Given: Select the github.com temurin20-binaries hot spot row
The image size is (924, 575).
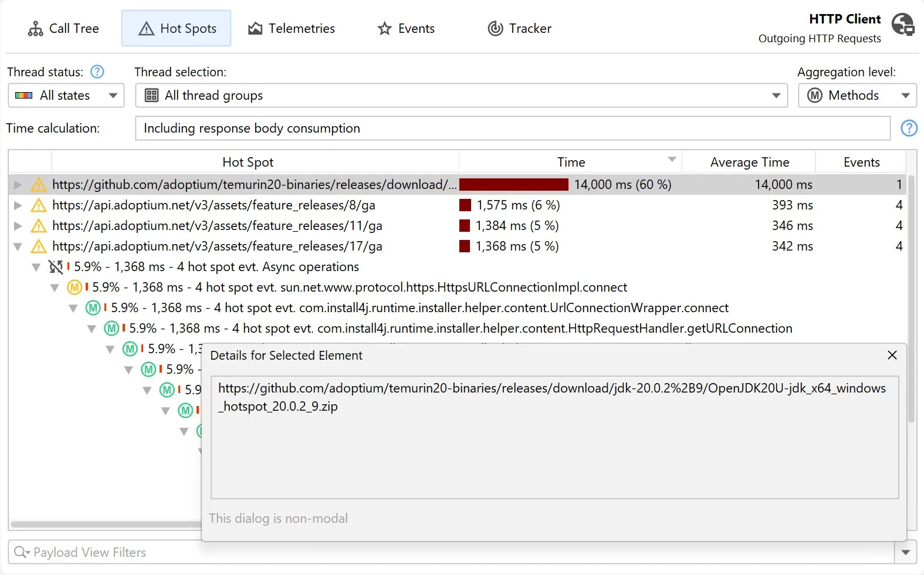Looking at the screenshot, I should point(457,185).
